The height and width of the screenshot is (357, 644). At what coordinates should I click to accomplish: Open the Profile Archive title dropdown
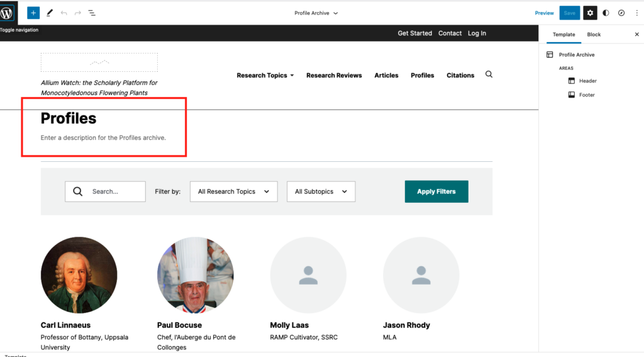pos(316,13)
